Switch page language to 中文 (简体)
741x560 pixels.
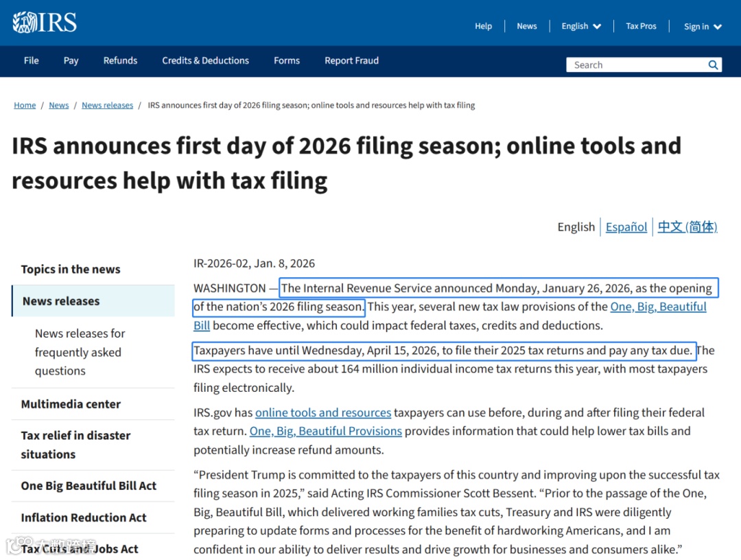click(687, 227)
